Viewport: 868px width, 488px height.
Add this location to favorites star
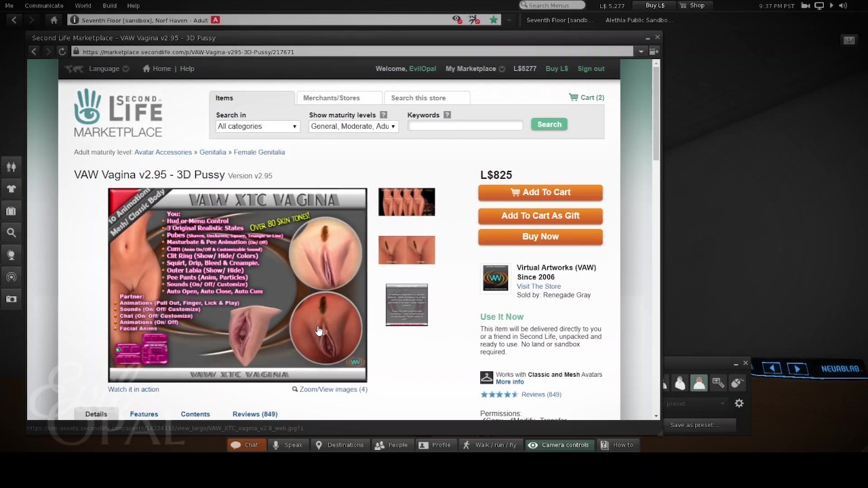coord(494,20)
